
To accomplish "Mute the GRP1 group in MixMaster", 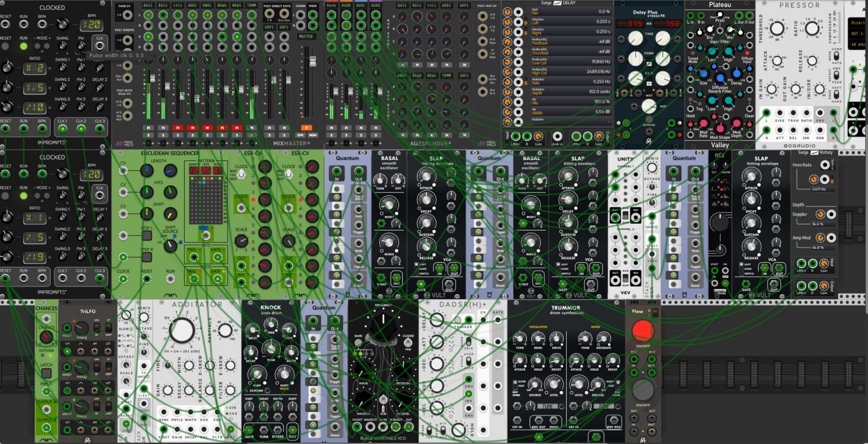I will click(x=270, y=128).
